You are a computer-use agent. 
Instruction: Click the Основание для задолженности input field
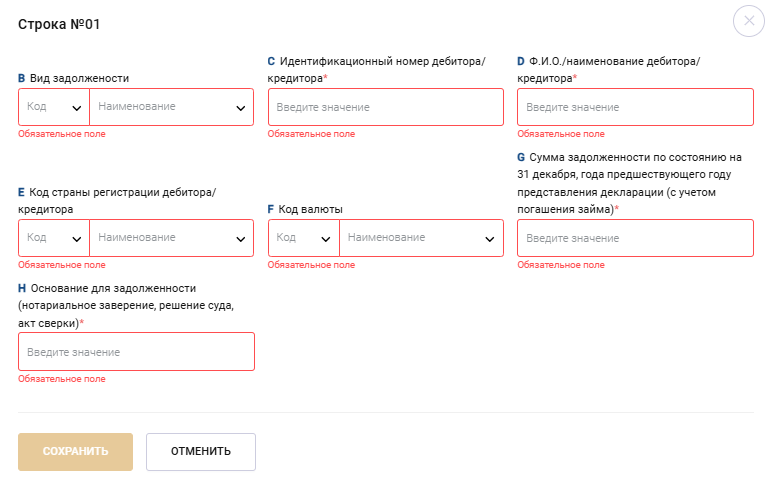pos(136,352)
